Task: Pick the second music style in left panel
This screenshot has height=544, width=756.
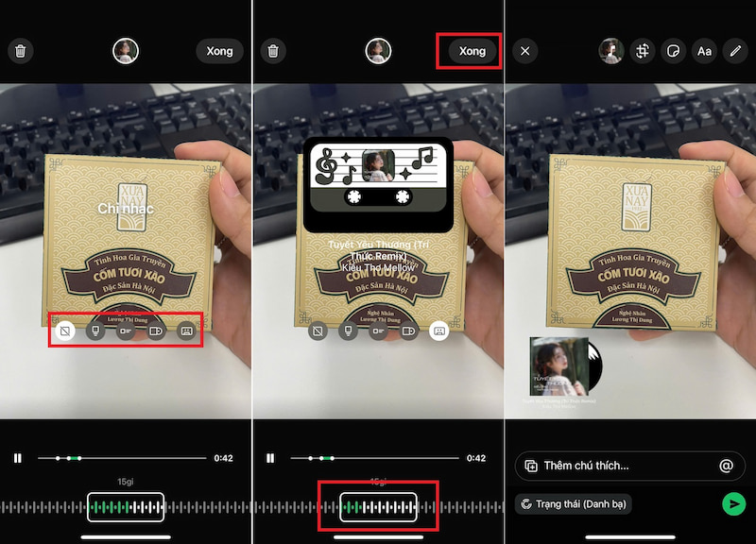Action: [x=94, y=331]
